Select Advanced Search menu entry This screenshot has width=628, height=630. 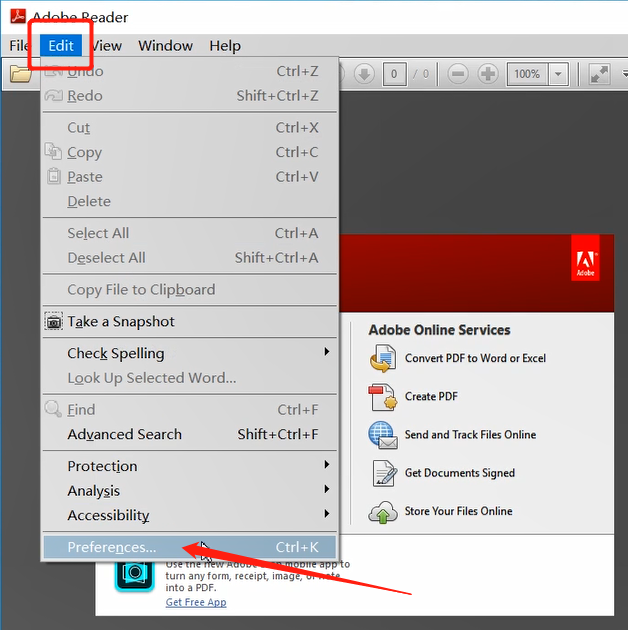[x=189, y=434]
